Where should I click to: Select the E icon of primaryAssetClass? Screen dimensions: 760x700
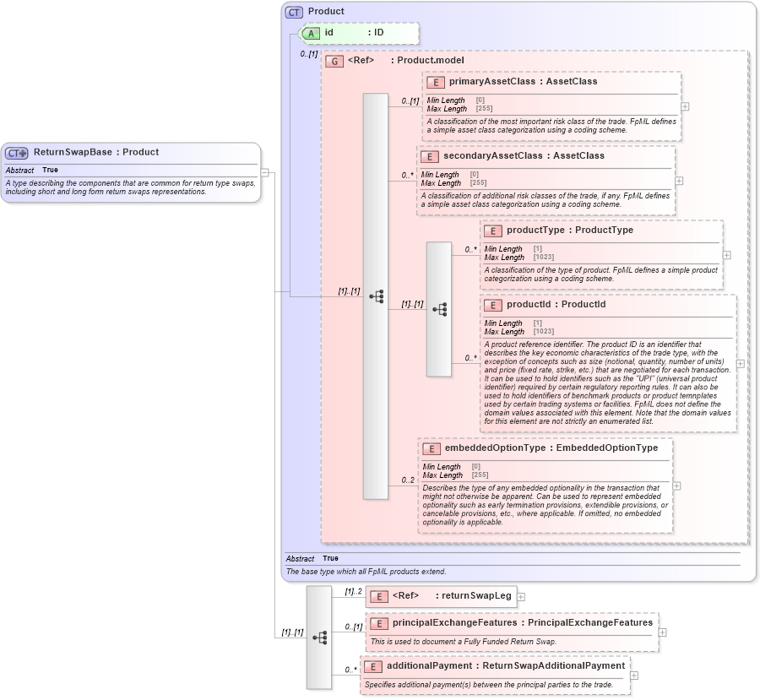(x=436, y=82)
